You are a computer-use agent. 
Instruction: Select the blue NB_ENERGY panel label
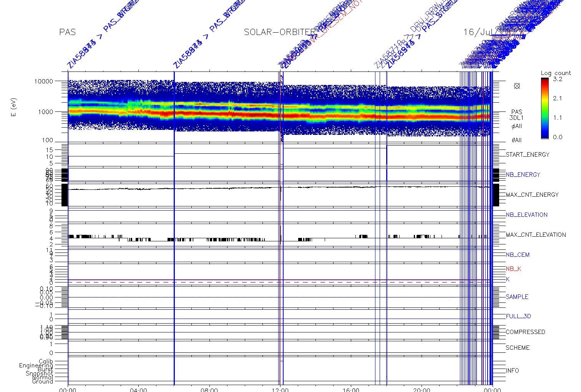(x=523, y=174)
